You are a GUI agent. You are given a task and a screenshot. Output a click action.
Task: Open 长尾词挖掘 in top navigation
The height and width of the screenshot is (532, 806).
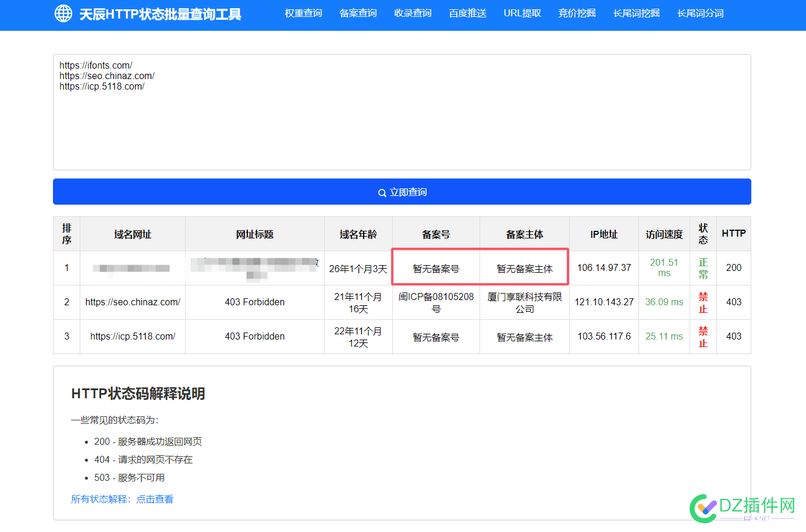(x=637, y=13)
